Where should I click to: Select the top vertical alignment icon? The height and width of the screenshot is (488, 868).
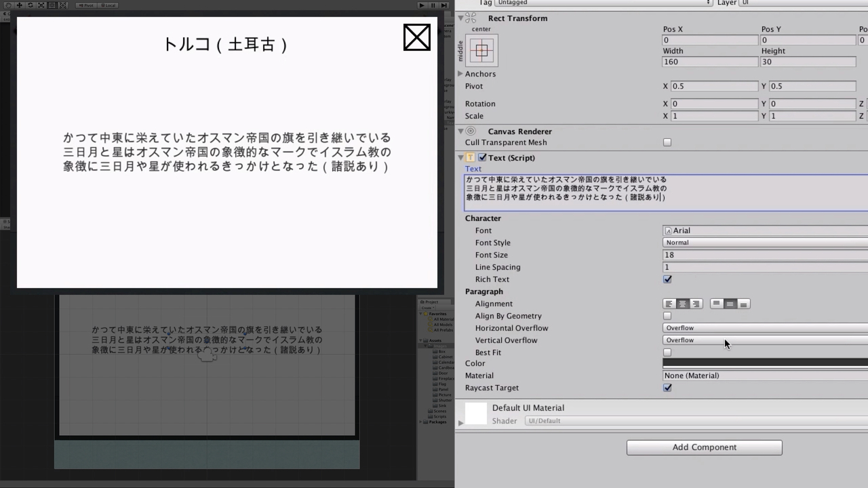click(717, 304)
